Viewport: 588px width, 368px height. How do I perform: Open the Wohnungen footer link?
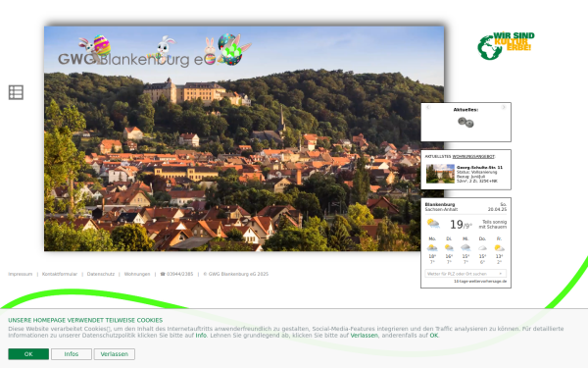pyautogui.click(x=137, y=274)
